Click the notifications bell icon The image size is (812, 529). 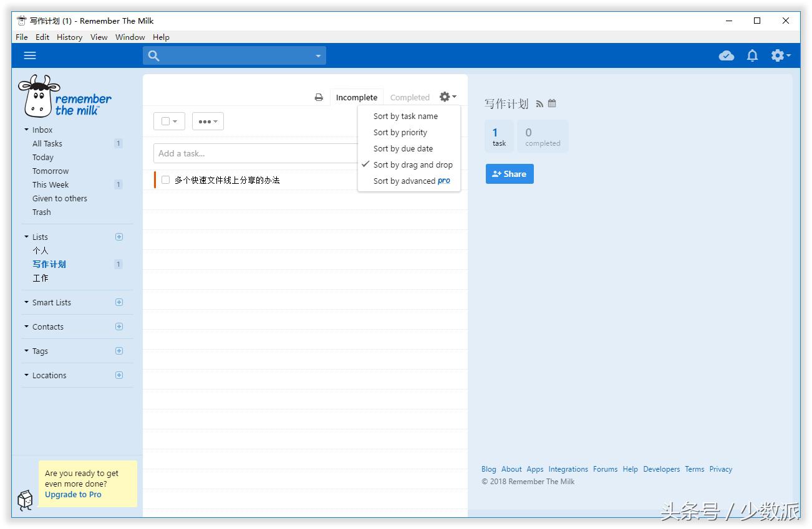click(752, 55)
